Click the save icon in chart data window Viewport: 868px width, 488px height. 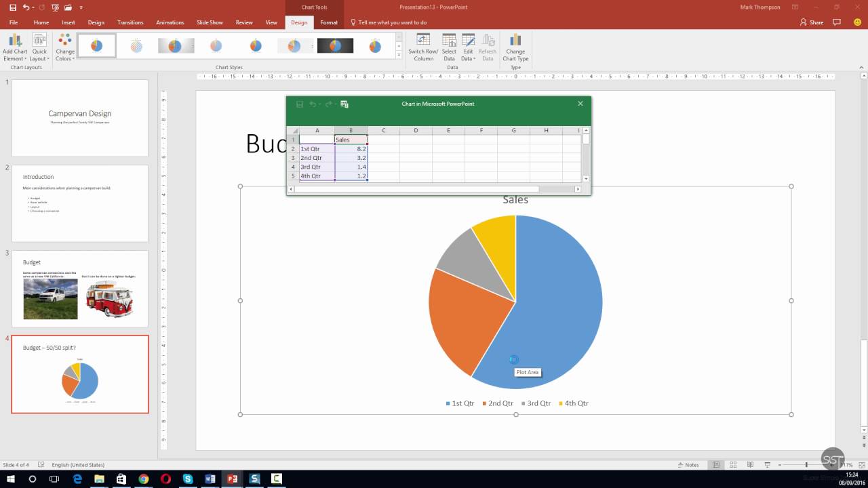tap(299, 104)
